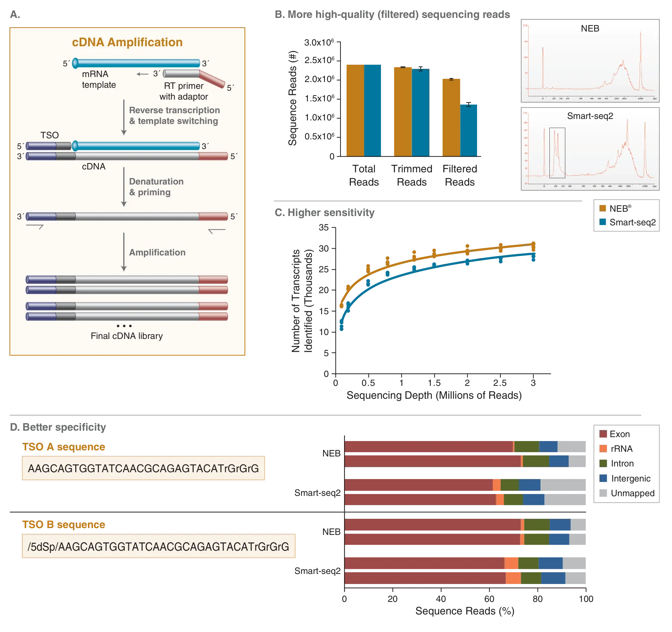This screenshot has width=672, height=632.
Task: Click the NEB electropherogram thumbnail
Action: click(x=590, y=62)
